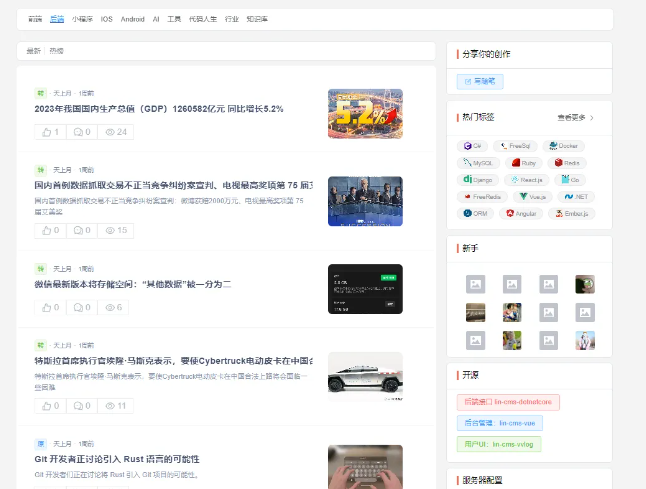Viewport: 646px width, 489px height.
Task: Select the Redis tag
Action: tap(567, 163)
